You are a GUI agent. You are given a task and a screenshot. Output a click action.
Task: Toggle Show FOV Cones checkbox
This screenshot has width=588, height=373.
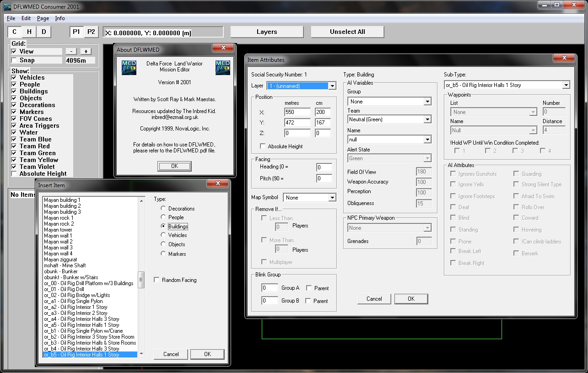[14, 119]
